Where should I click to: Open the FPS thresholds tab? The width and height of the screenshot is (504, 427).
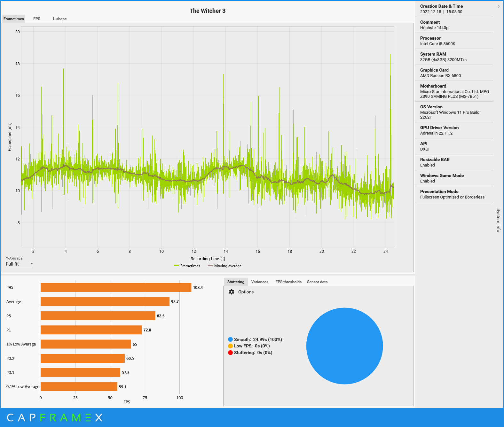[x=288, y=282]
